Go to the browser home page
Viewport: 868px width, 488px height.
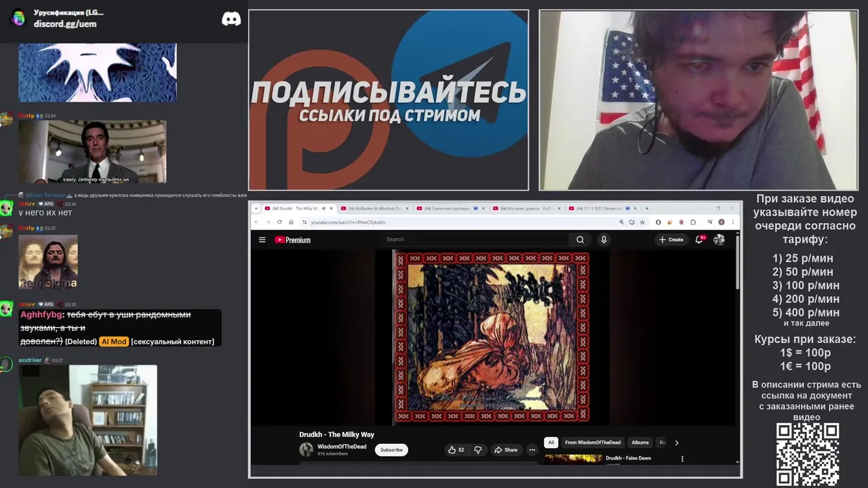coord(291,222)
